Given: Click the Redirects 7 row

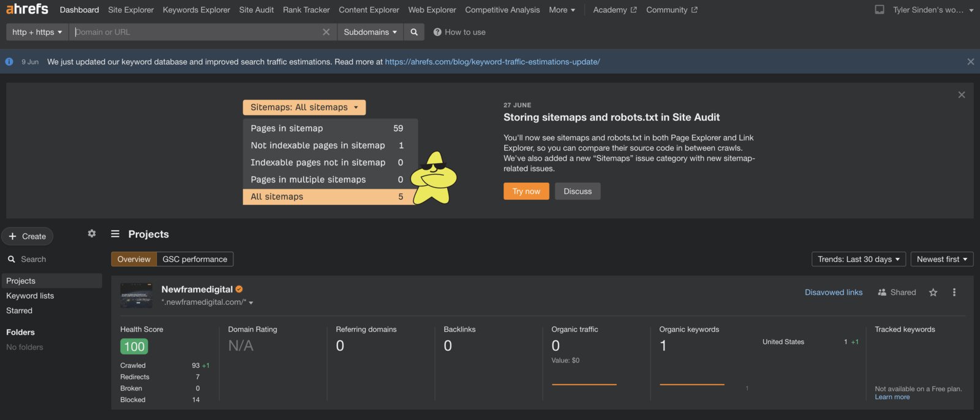Looking at the screenshot, I should click(x=160, y=377).
